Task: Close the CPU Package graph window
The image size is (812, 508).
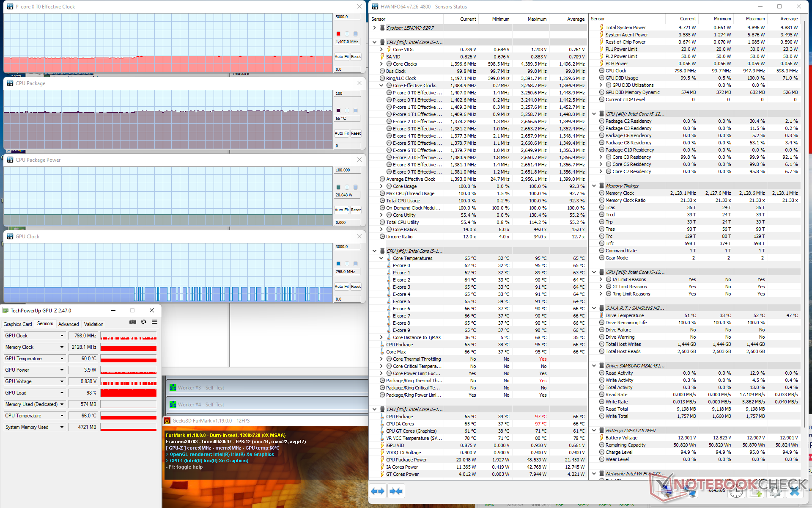Action: pyautogui.click(x=359, y=83)
